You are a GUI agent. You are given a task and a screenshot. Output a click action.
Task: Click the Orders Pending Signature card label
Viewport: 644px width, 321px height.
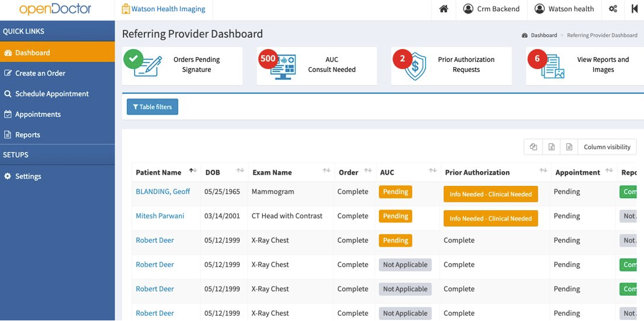click(197, 64)
